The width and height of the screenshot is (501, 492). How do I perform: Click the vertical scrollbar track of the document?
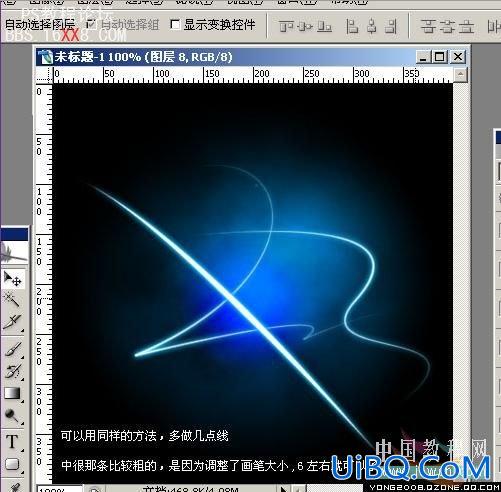461,283
